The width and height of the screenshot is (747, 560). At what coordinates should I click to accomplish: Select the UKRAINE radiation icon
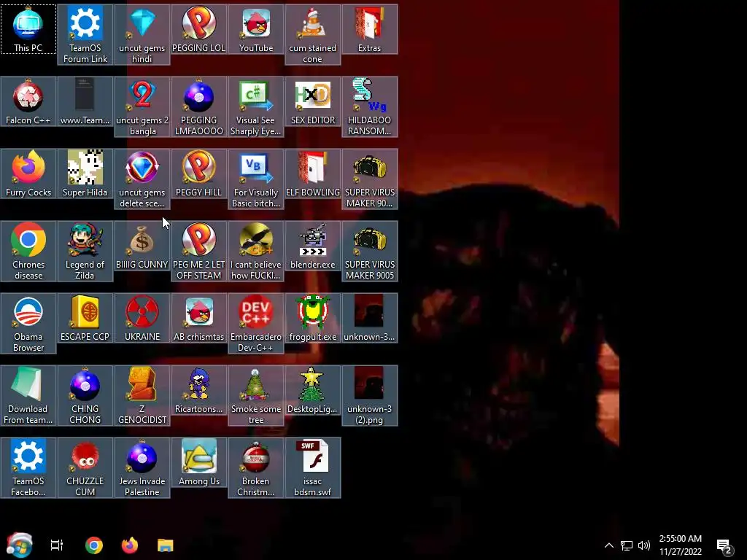[x=142, y=318]
